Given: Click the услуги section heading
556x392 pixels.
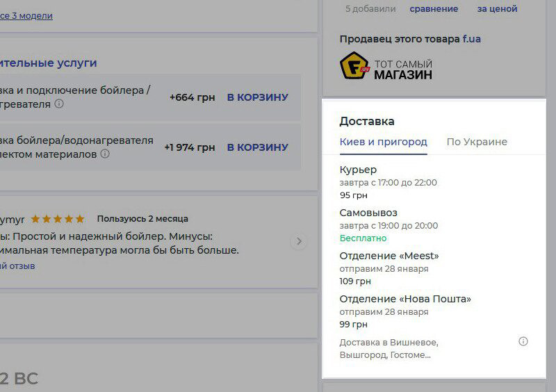Looking at the screenshot, I should point(48,63).
